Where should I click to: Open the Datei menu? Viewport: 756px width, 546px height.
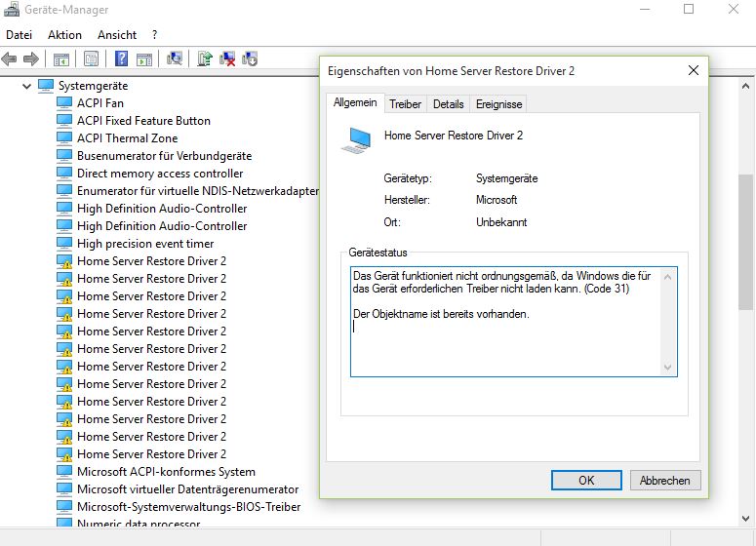coord(20,35)
